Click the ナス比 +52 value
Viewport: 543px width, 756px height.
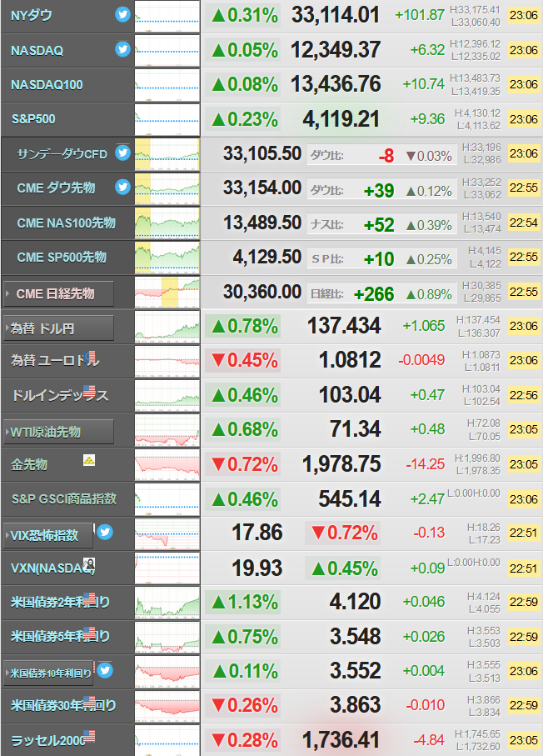click(379, 225)
